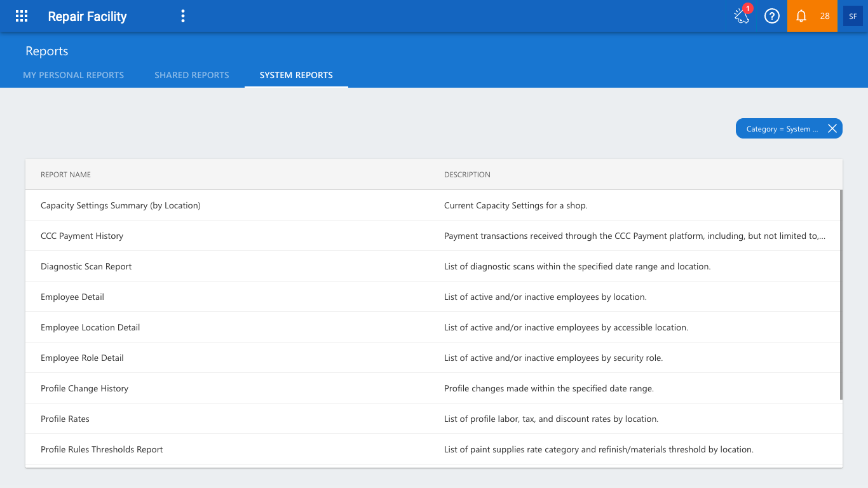
Task: Switch to Shared Reports tab
Action: tap(192, 75)
